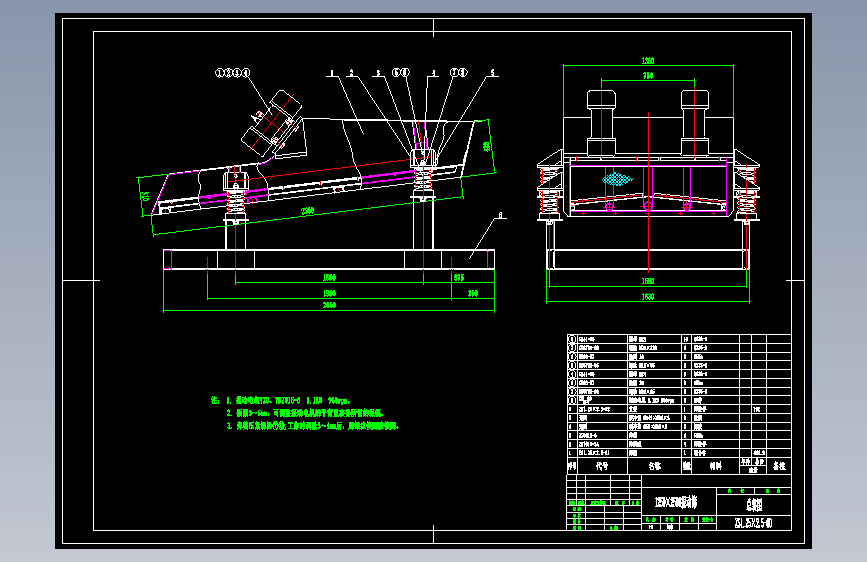Click the 代号 column header in the parts list
This screenshot has height=562, width=867.
pyautogui.click(x=602, y=466)
